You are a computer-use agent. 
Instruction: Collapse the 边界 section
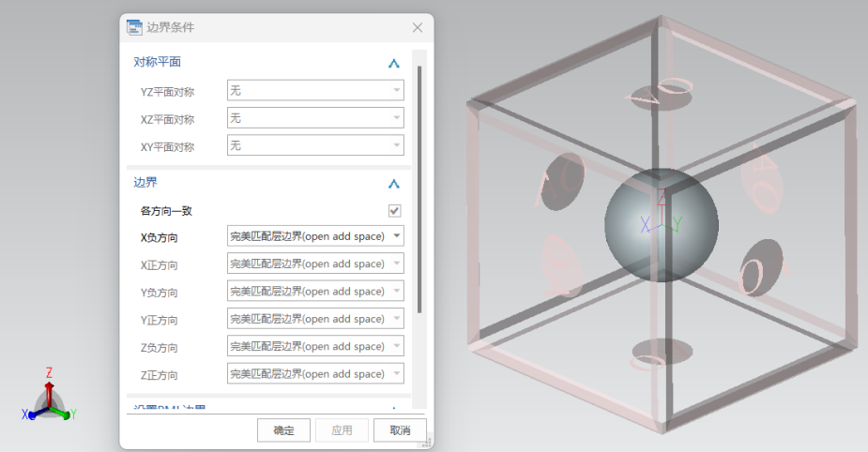(x=394, y=184)
